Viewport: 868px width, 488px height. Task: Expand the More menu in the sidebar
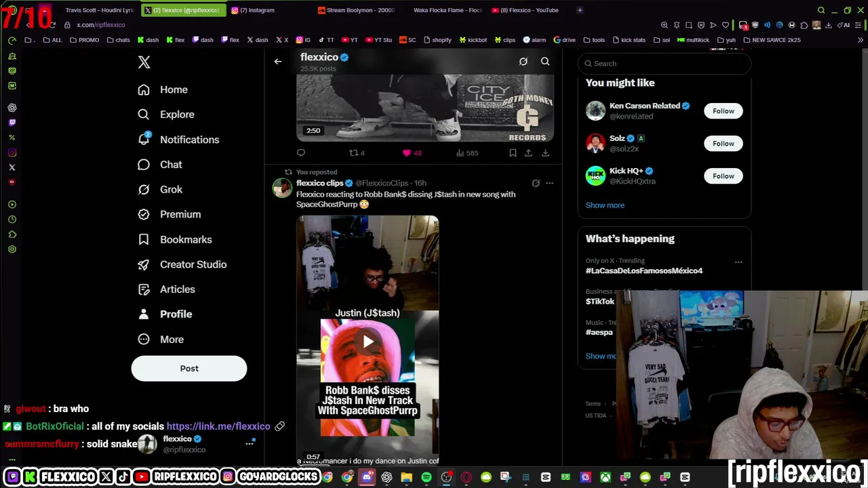(161, 340)
